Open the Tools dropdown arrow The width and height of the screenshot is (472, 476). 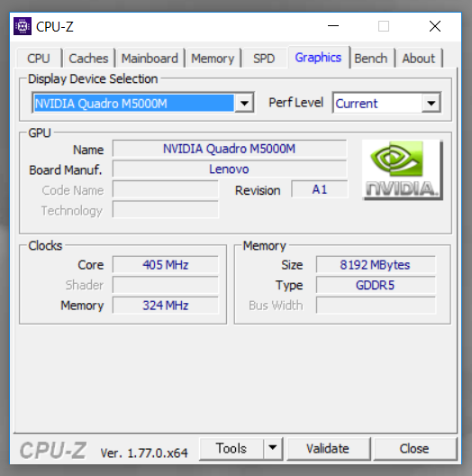[x=273, y=448]
